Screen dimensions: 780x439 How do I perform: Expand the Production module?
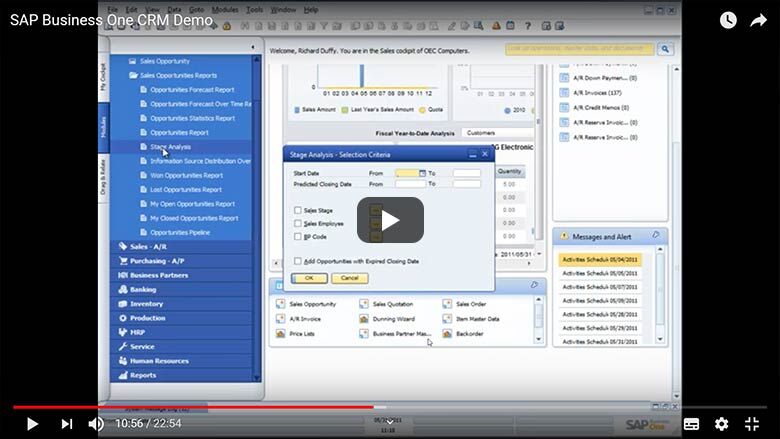[148, 318]
